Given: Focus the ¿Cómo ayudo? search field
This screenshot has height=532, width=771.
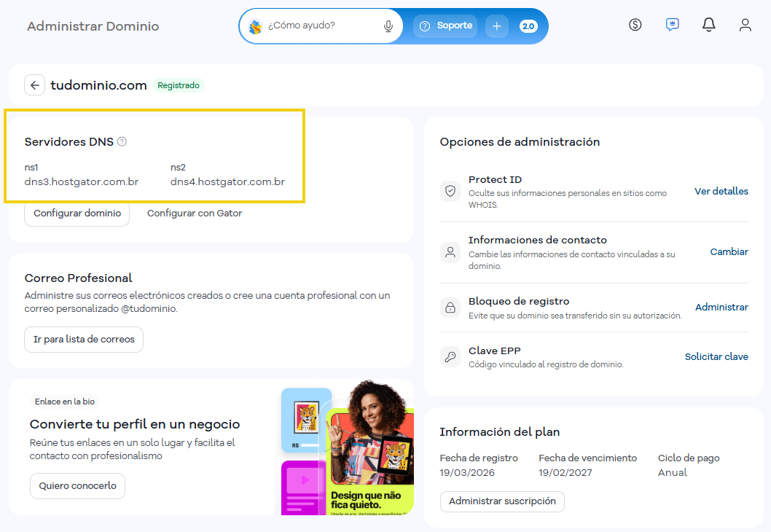Looking at the screenshot, I should point(322,26).
